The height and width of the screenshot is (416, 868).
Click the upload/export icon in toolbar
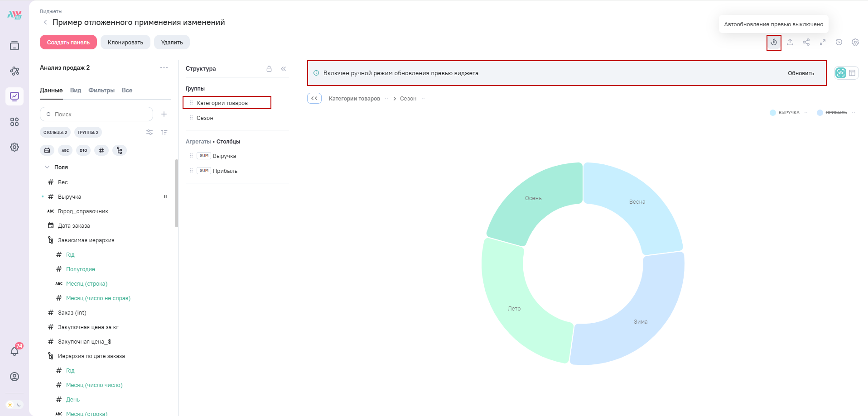(790, 42)
